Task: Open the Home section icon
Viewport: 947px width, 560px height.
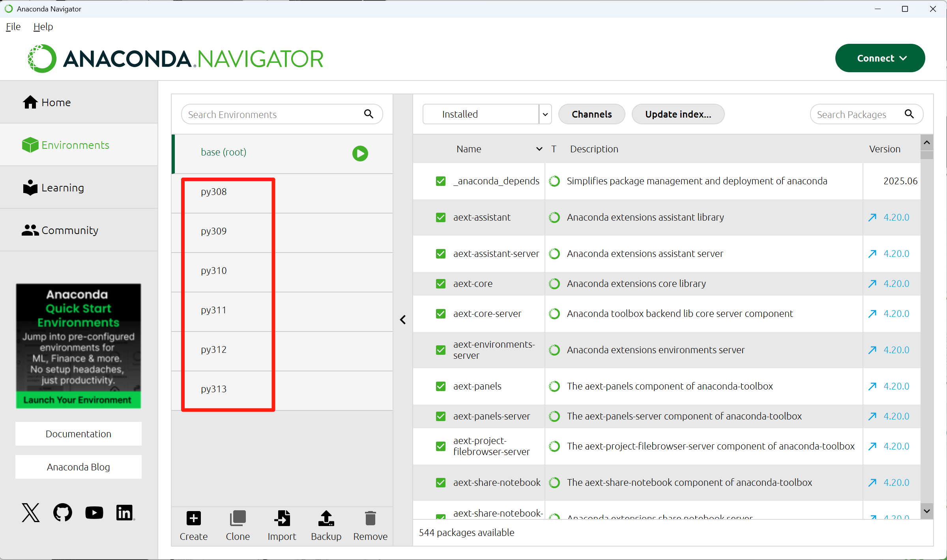Action: pos(30,102)
